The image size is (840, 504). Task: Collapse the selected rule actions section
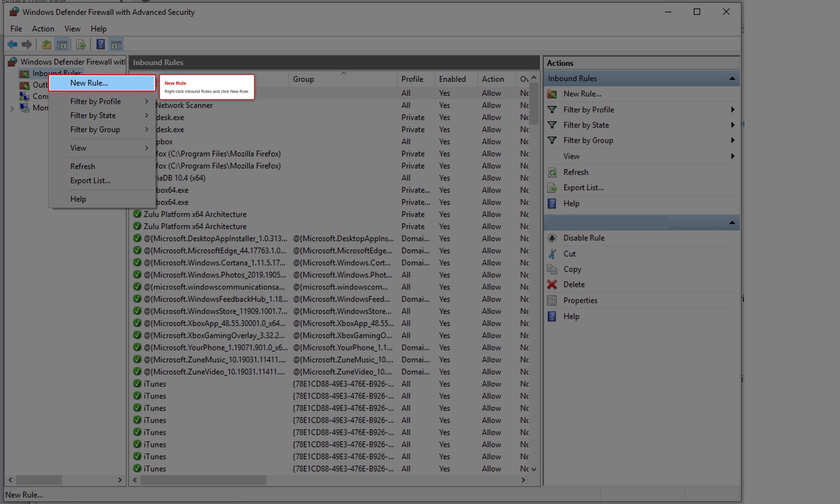732,223
